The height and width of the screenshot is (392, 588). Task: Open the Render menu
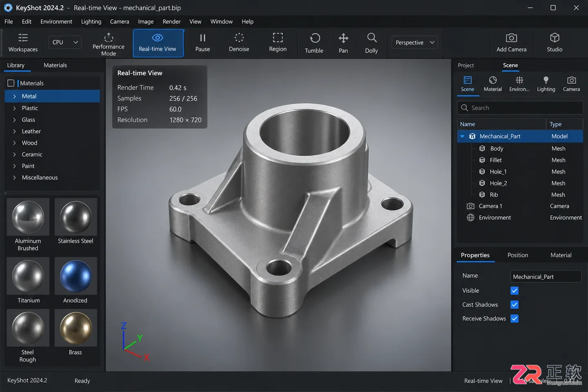pos(171,22)
